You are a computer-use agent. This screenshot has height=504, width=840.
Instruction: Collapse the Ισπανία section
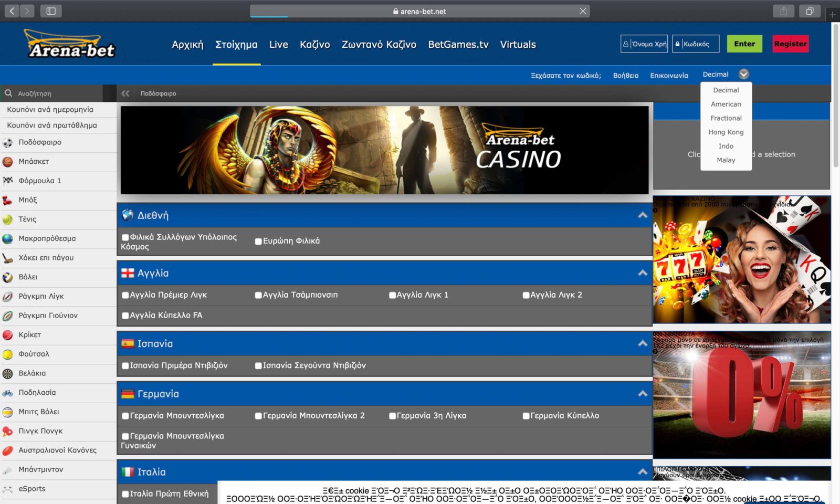pos(643,343)
